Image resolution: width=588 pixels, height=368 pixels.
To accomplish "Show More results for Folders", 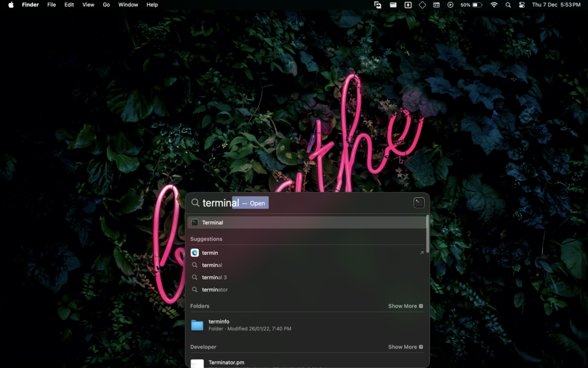I will (405, 306).
